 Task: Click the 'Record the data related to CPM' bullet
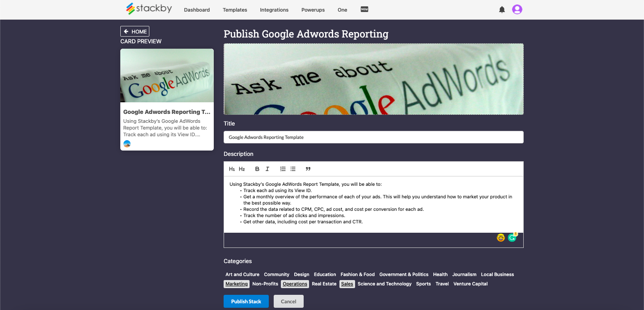pos(333,209)
